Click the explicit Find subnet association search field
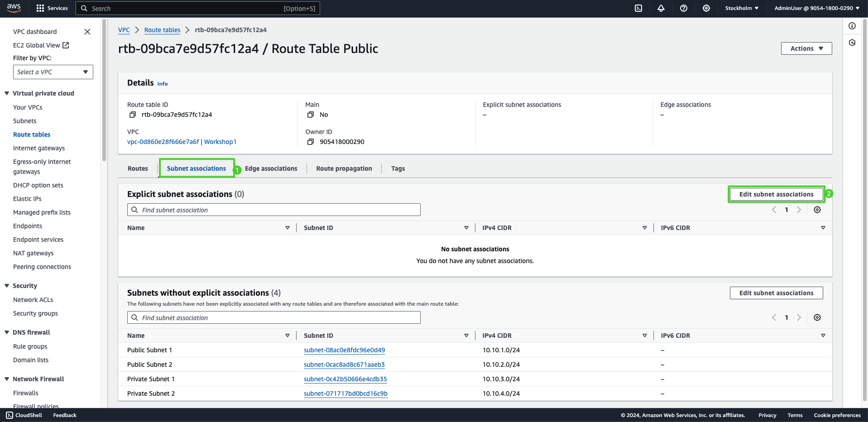 pyautogui.click(x=274, y=210)
